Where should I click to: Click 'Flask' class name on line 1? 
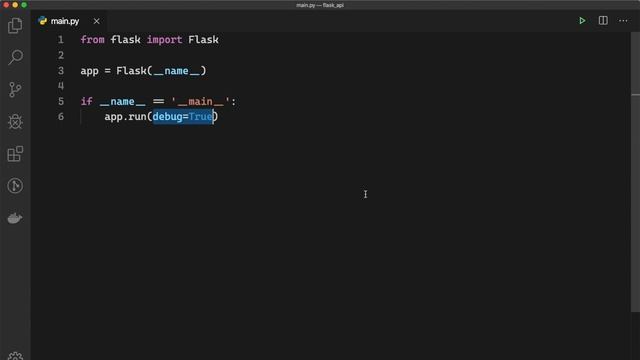pyautogui.click(x=203, y=40)
